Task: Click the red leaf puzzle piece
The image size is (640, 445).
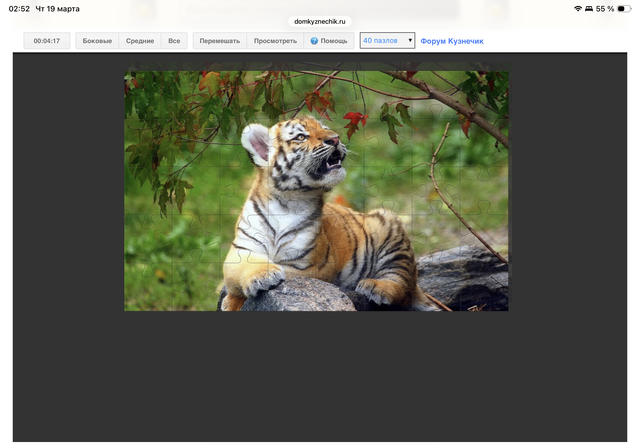Action: click(x=355, y=121)
